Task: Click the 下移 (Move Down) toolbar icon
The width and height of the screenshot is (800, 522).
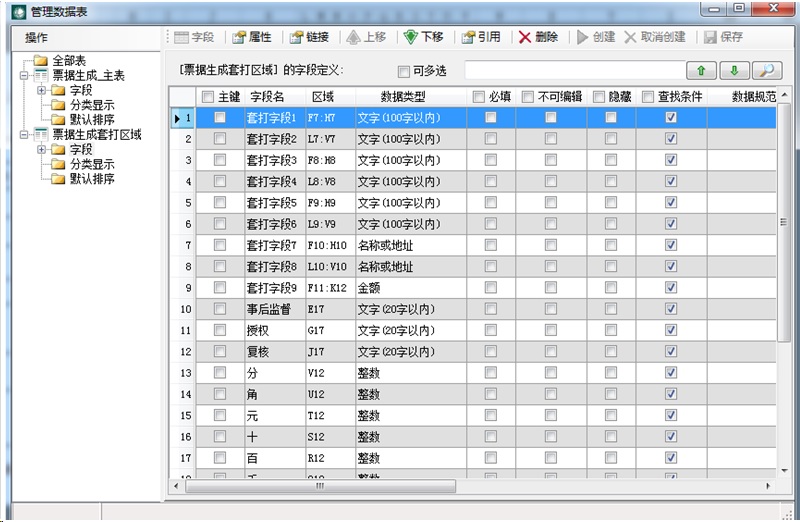Action: pyautogui.click(x=411, y=37)
